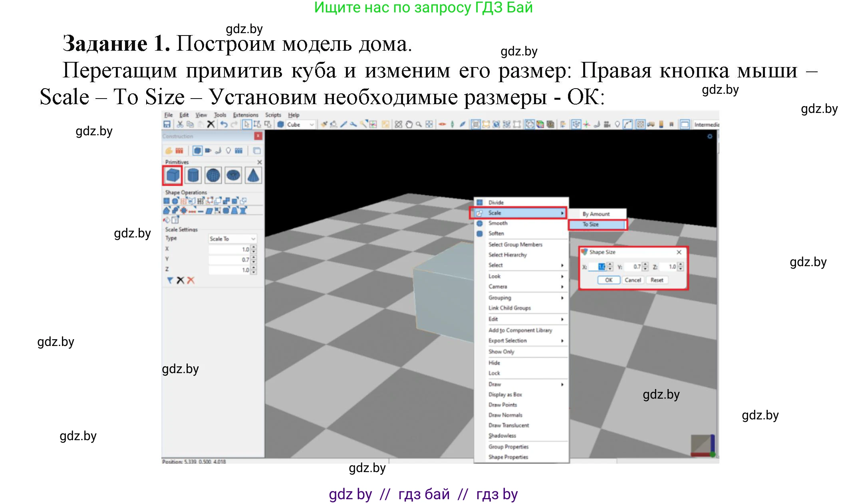
Task: Toggle the select arrow tool
Action: point(246,125)
